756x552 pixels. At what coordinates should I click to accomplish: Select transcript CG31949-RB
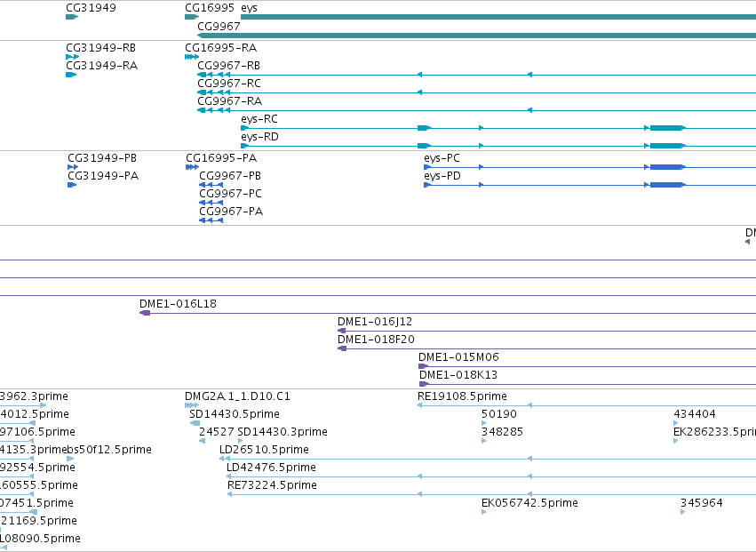(100, 48)
